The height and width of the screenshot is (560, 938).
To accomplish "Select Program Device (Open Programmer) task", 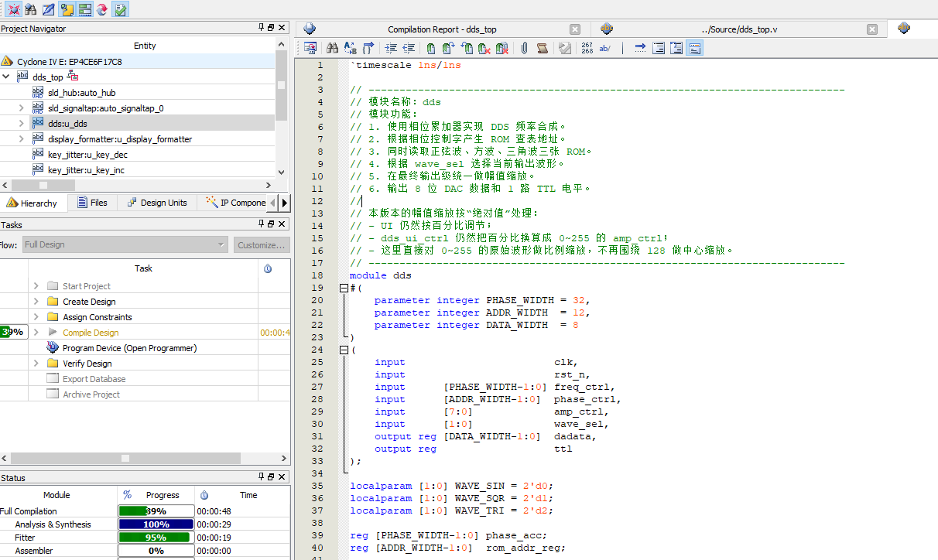I will [129, 348].
